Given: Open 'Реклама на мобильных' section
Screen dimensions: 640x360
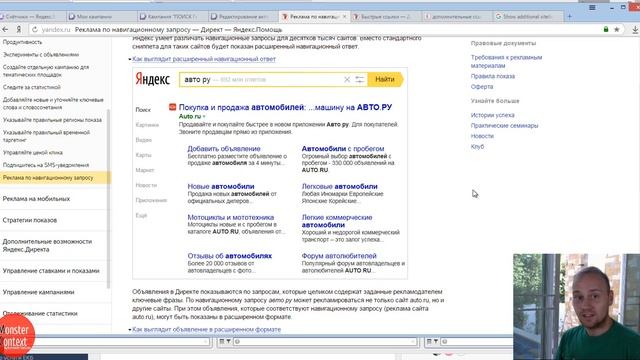Looking at the screenshot, I should click(36, 199).
